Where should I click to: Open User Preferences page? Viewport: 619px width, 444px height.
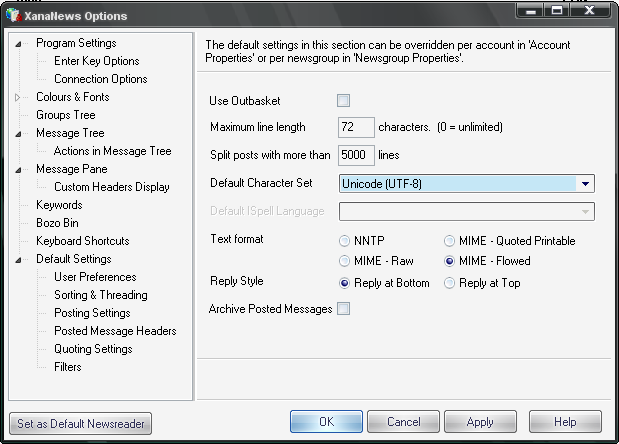point(95,277)
